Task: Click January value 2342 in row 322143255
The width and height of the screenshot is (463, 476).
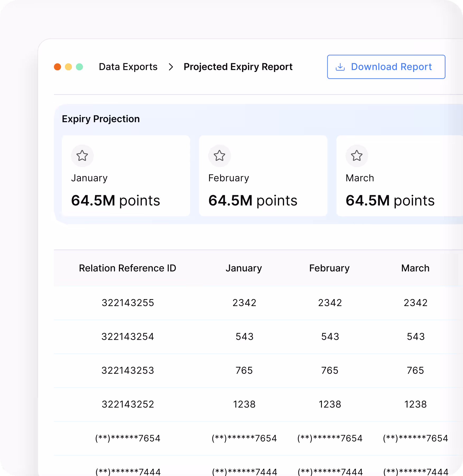Action: (x=244, y=303)
